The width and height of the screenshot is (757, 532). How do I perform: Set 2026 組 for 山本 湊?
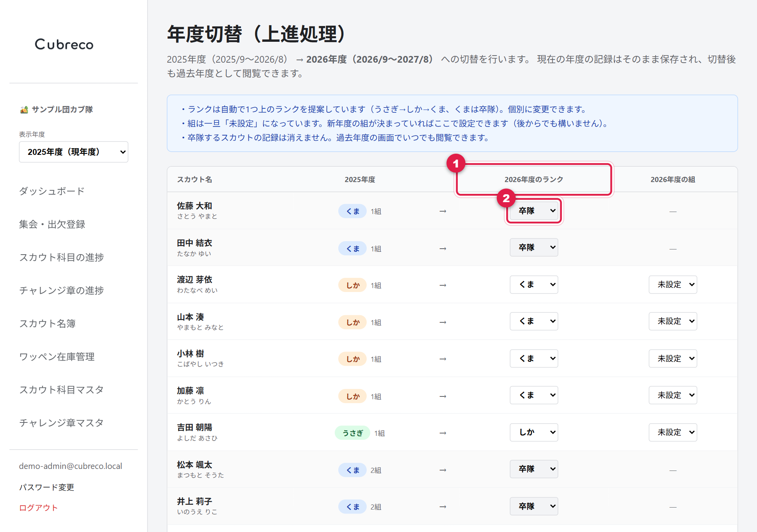673,321
